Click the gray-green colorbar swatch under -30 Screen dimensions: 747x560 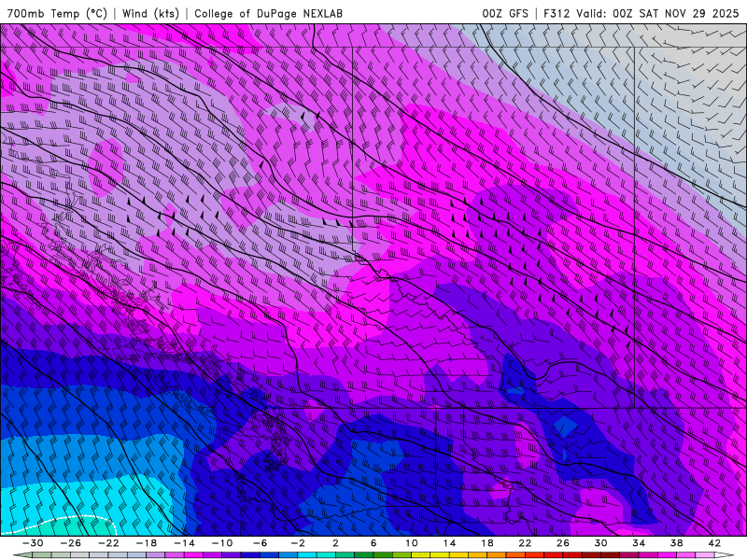tap(42, 555)
